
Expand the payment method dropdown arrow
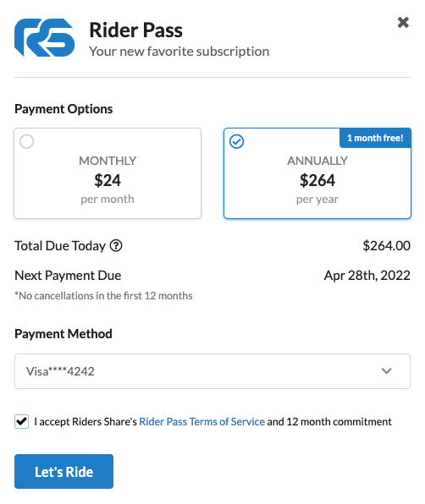[386, 371]
